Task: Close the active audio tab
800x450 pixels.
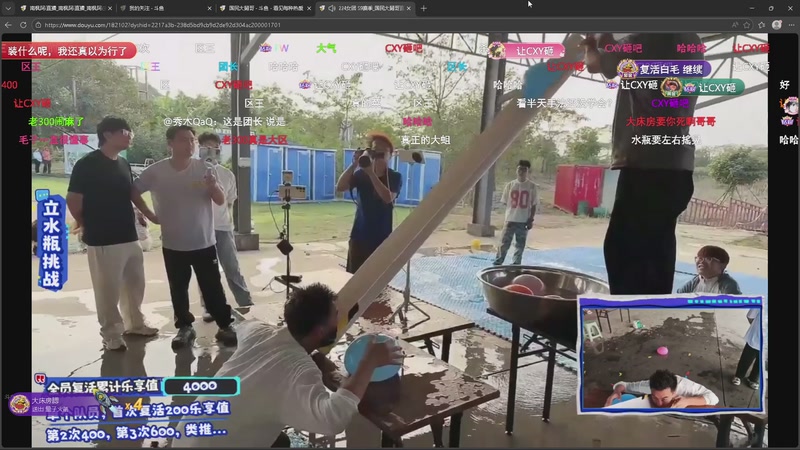Action: tap(409, 8)
